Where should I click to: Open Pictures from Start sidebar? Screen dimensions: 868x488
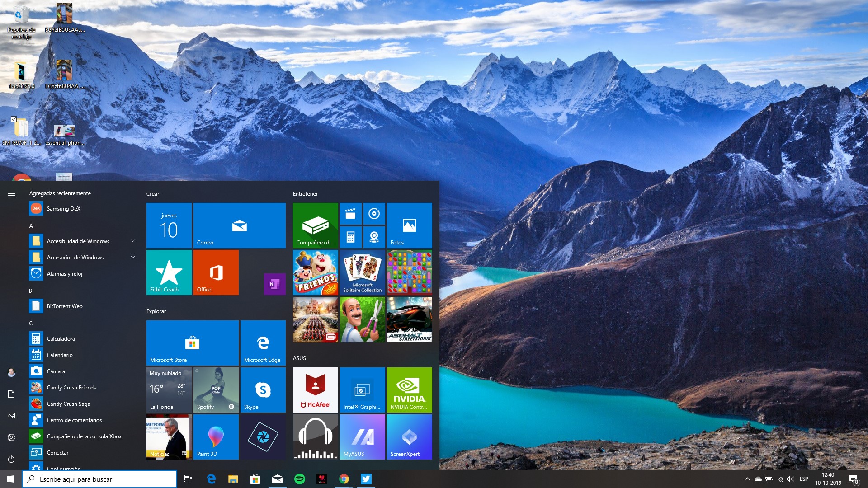click(11, 416)
